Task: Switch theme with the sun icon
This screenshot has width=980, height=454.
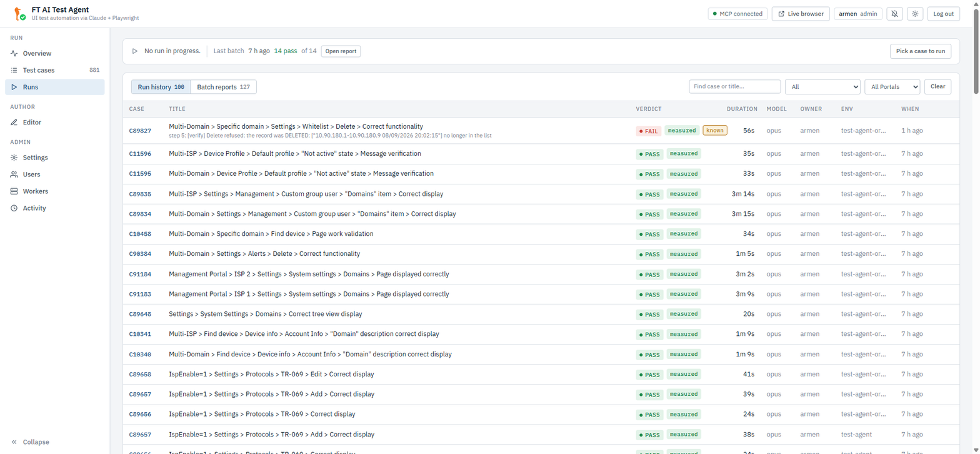Action: (x=915, y=14)
